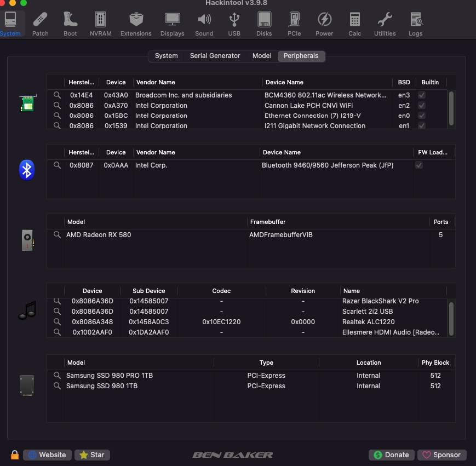
Task: Open the PCIe toolbar section
Action: (295, 24)
